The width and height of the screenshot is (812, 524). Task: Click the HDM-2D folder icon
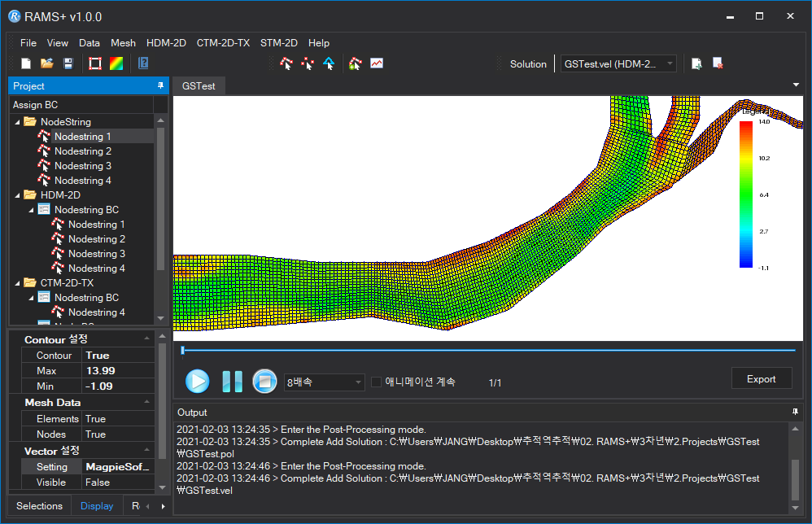click(x=30, y=195)
